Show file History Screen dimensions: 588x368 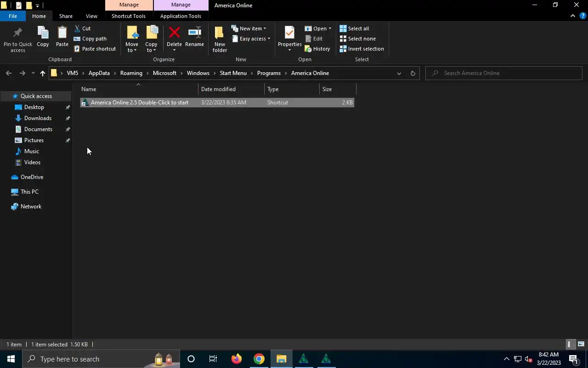[x=317, y=49]
